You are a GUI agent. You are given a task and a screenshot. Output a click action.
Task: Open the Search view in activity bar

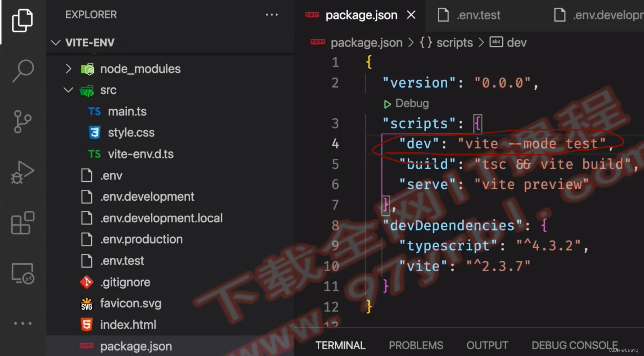click(x=23, y=71)
